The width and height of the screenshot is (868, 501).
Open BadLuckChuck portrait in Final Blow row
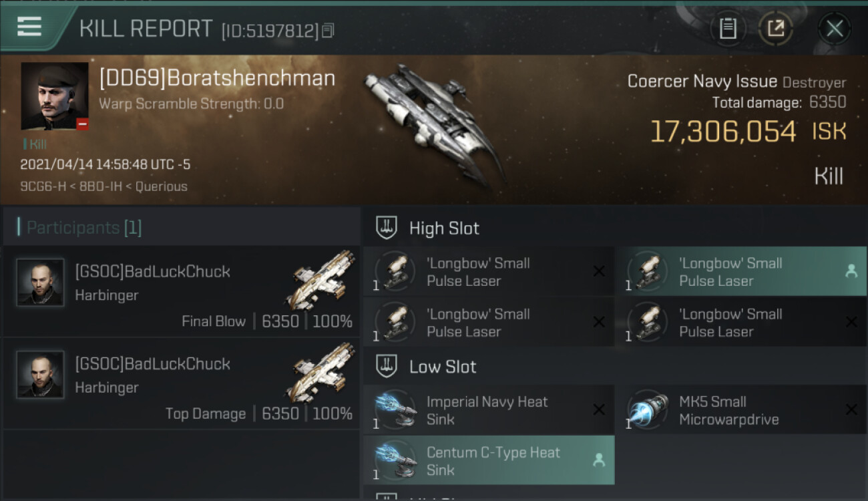tap(40, 283)
